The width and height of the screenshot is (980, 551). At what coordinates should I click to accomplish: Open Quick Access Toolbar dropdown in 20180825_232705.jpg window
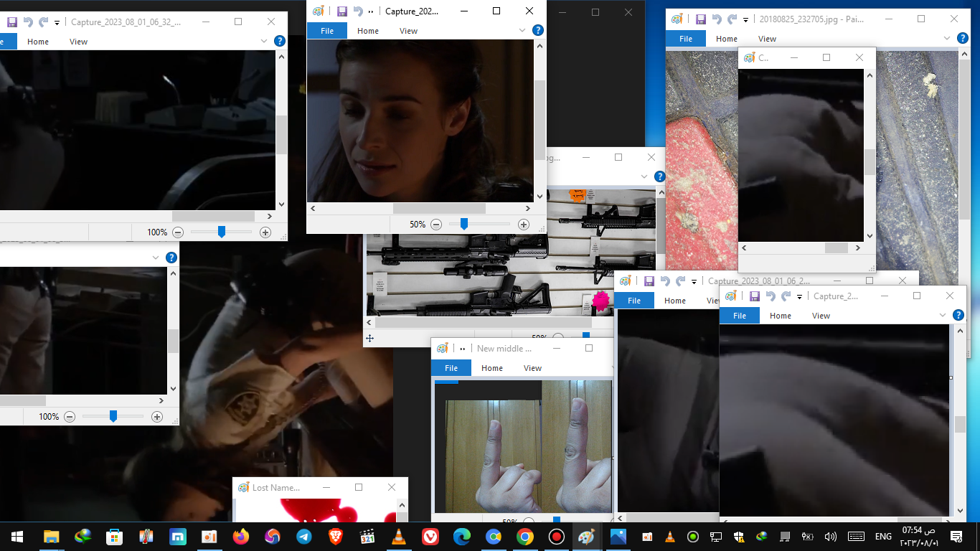coord(745,20)
